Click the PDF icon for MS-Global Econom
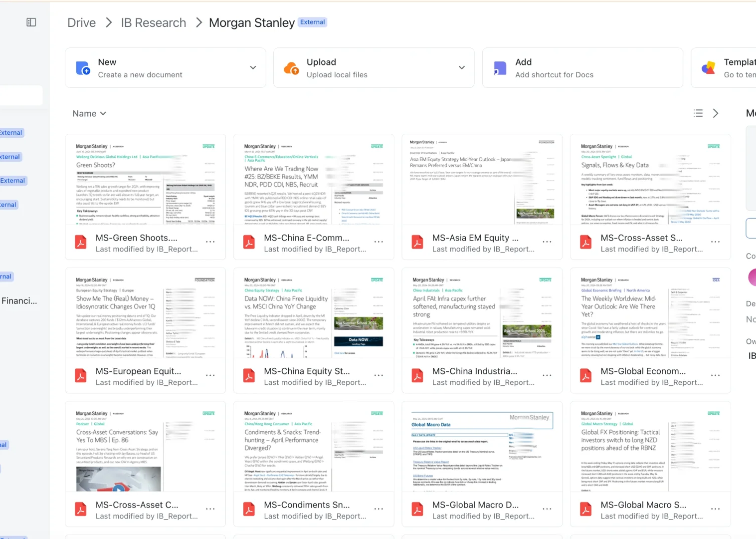The width and height of the screenshot is (756, 539). [x=586, y=376]
